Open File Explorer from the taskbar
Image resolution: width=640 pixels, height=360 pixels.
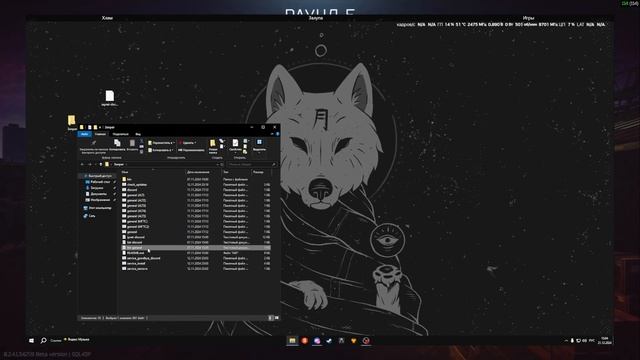tap(292, 340)
